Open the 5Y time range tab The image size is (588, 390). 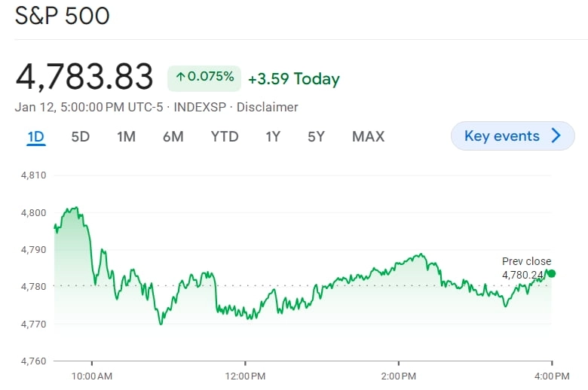(x=316, y=136)
